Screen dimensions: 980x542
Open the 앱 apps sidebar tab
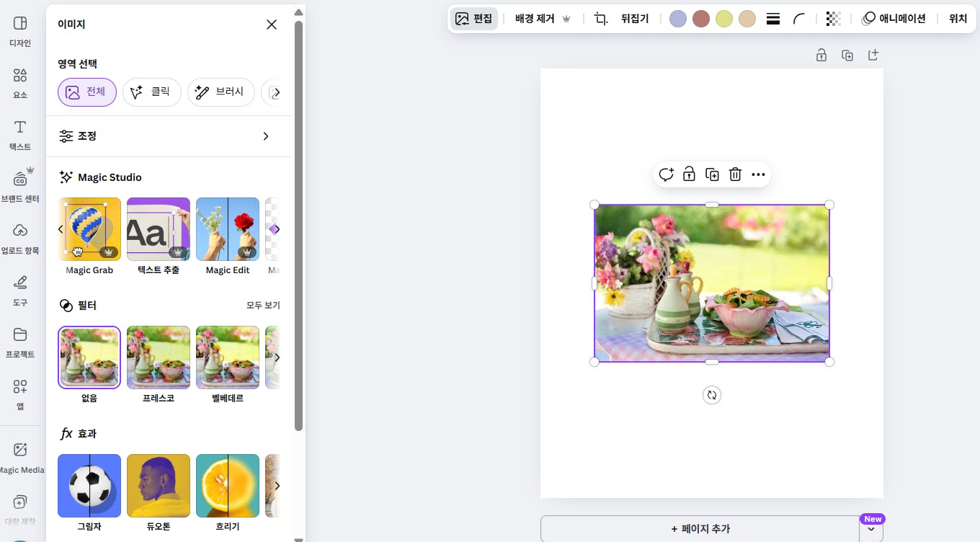coord(20,395)
